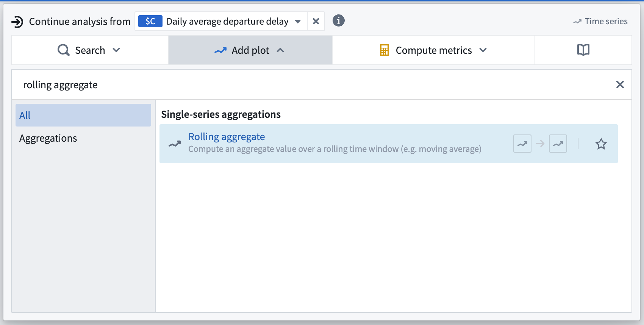
Task: Click the yellow calculator Compute metrics icon
Action: tap(384, 50)
